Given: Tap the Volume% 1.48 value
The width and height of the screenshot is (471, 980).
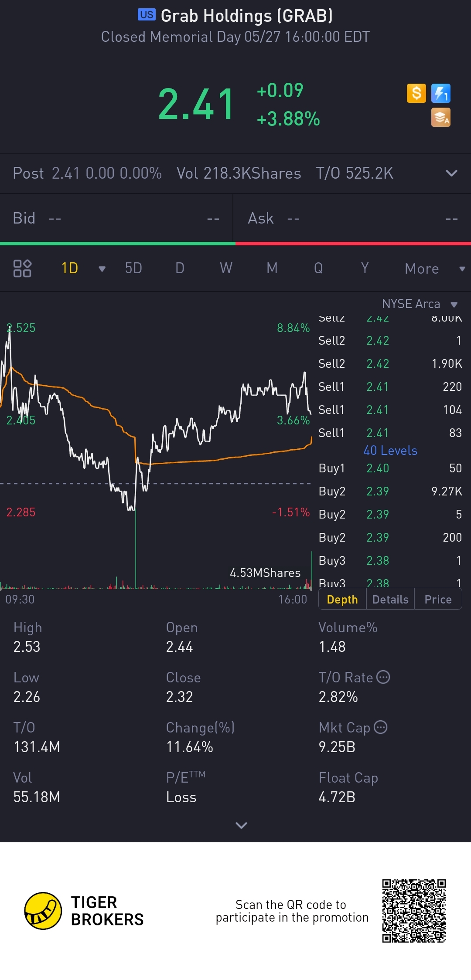Looking at the screenshot, I should (332, 647).
